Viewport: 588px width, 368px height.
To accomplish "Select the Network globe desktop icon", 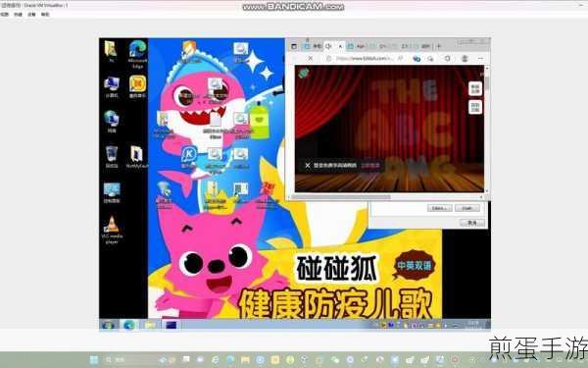I will (x=112, y=122).
